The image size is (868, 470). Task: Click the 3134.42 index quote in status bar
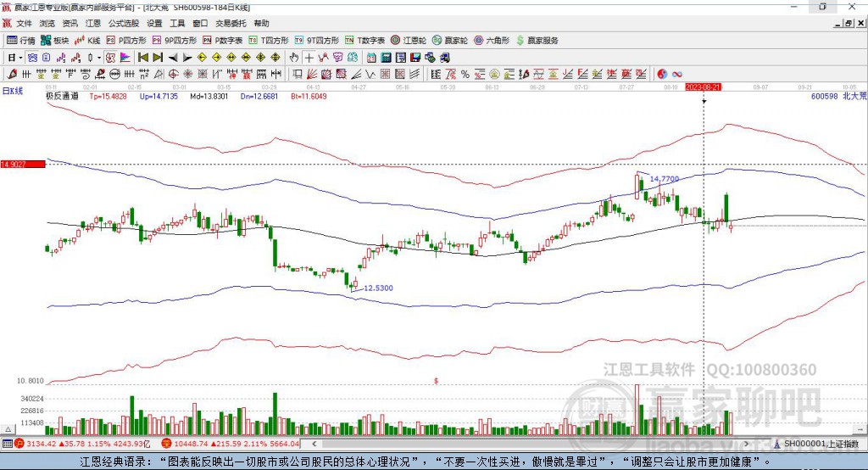point(42,444)
